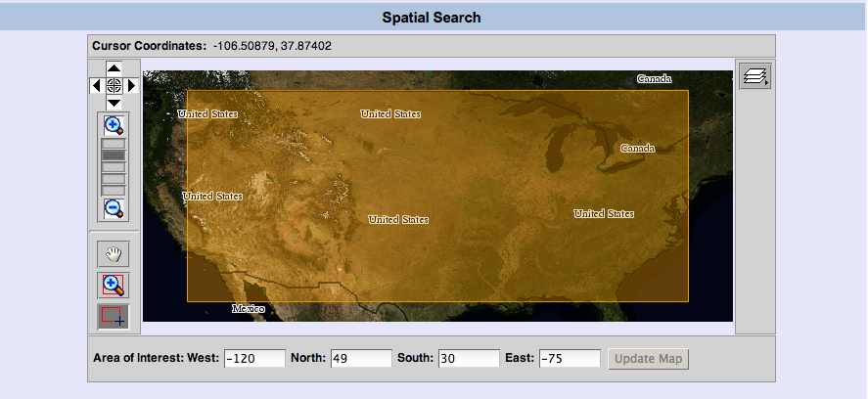This screenshot has width=868, height=399.
Task: Pan the map right with arrow
Action: tap(132, 86)
